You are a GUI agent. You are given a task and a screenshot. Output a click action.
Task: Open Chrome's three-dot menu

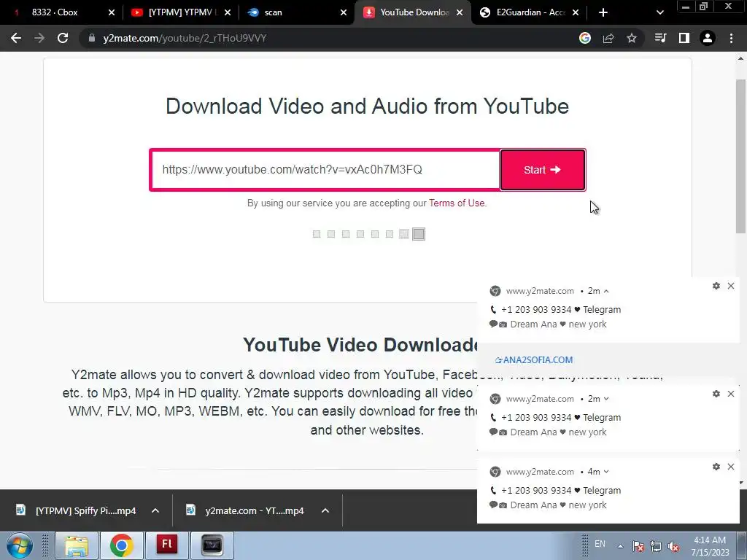(x=731, y=38)
